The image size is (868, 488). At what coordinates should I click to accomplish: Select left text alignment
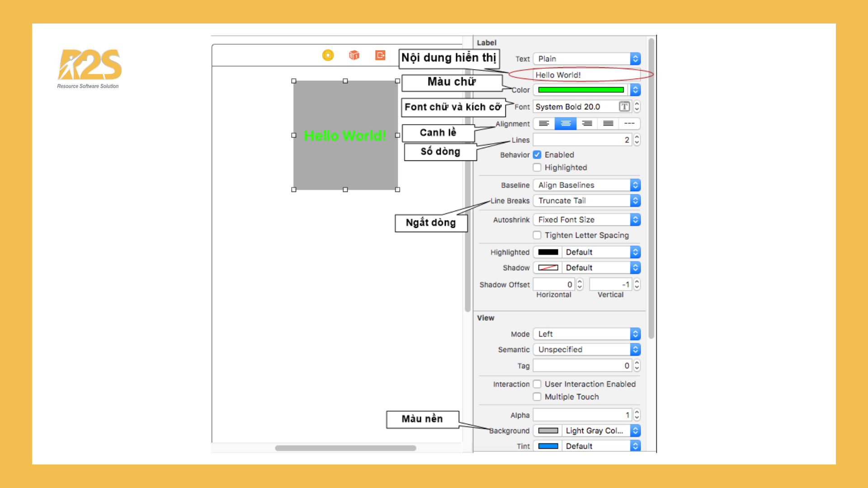point(544,123)
